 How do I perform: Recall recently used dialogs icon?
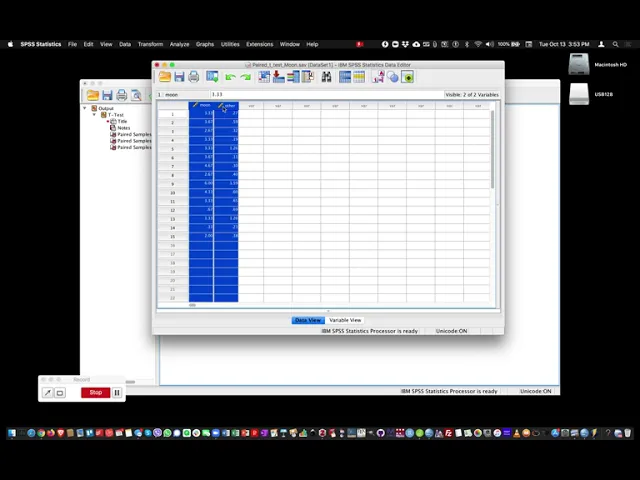pos(212,77)
